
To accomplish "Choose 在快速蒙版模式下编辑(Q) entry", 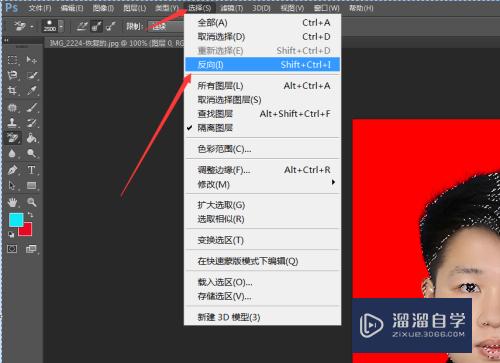I will tap(262, 261).
